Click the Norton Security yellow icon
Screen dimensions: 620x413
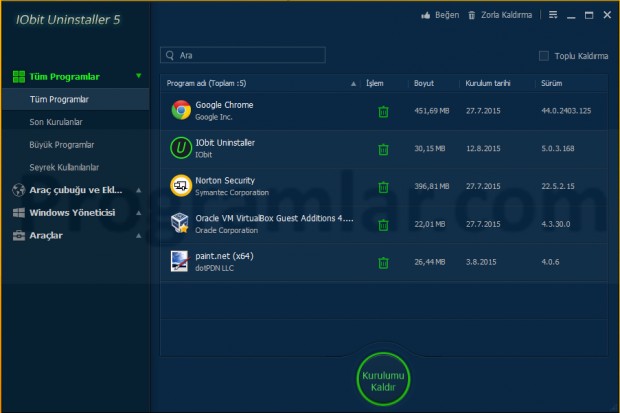point(181,185)
